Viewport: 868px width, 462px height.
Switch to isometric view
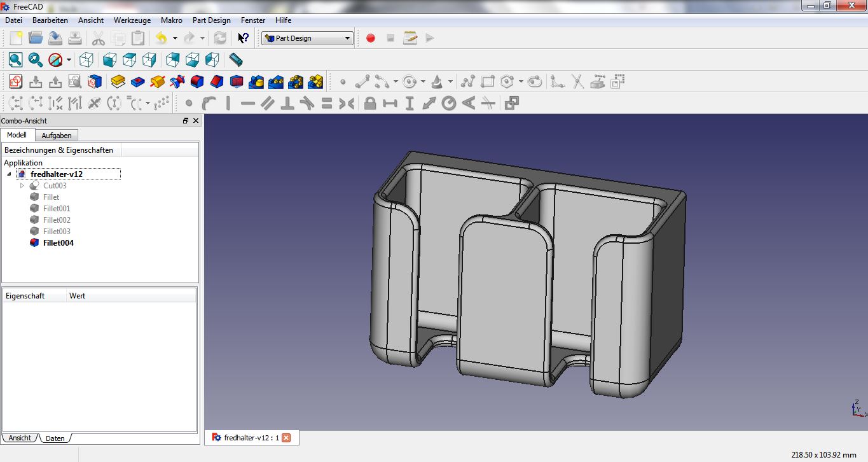87,59
